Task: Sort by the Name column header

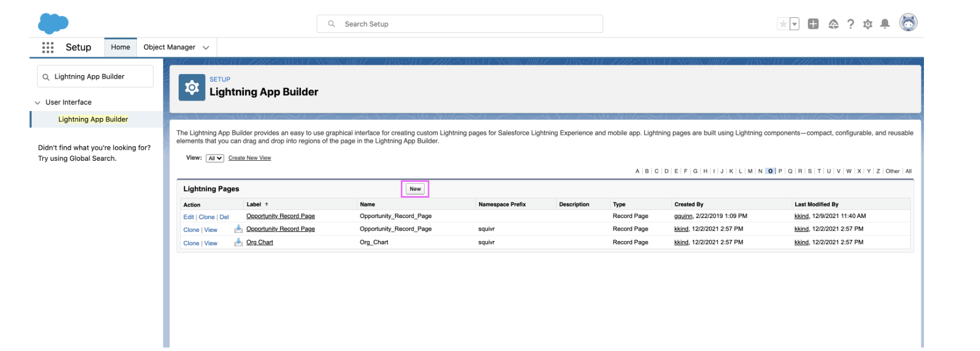Action: pos(367,205)
